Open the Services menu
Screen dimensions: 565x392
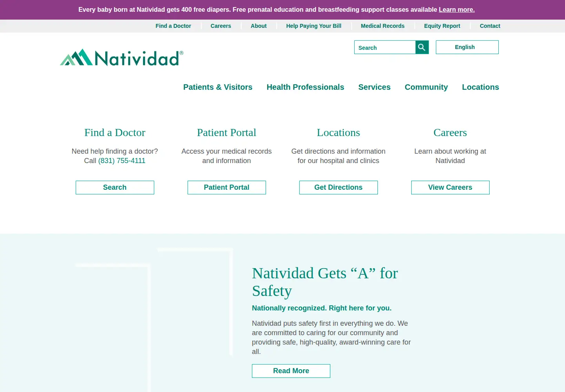click(374, 87)
